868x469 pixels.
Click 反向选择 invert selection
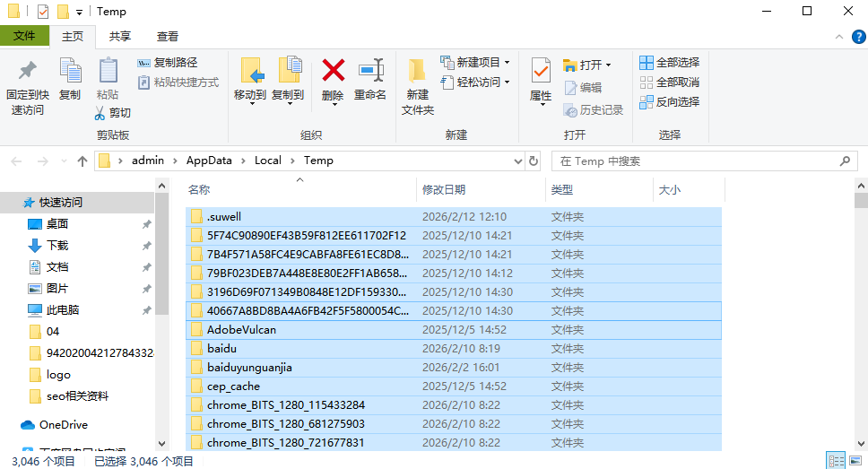coord(669,102)
